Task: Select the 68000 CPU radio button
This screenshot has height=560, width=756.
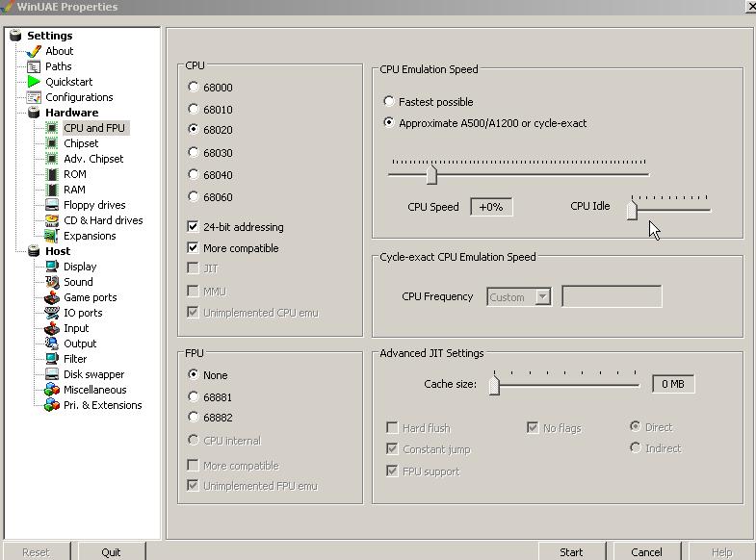Action: 193,87
